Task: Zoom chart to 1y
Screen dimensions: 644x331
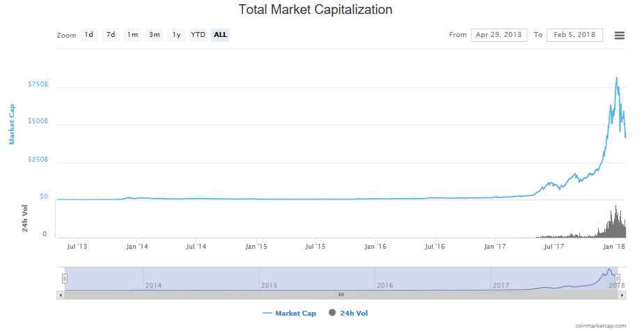Action: pyautogui.click(x=176, y=35)
